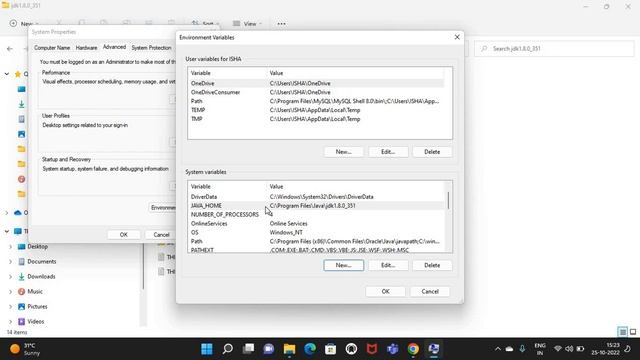Close the Environment Variables dialog
Viewport: 640px width, 360px height.
click(x=457, y=37)
